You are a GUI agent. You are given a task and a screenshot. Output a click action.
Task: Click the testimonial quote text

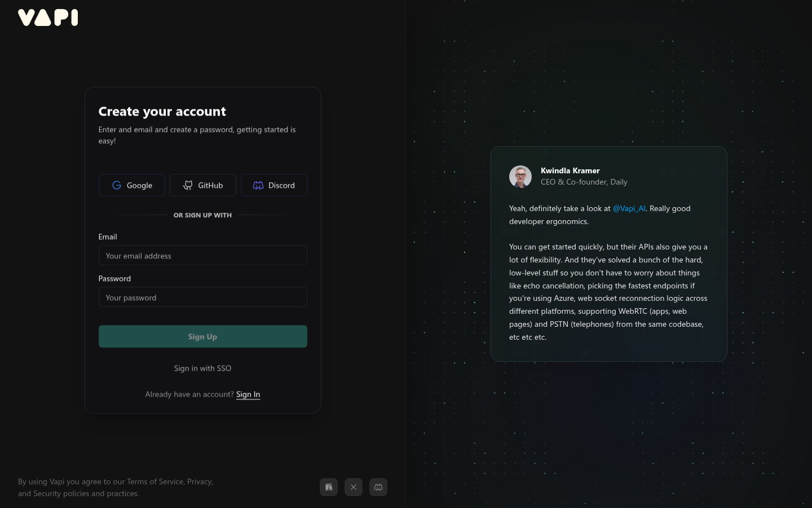click(x=608, y=291)
